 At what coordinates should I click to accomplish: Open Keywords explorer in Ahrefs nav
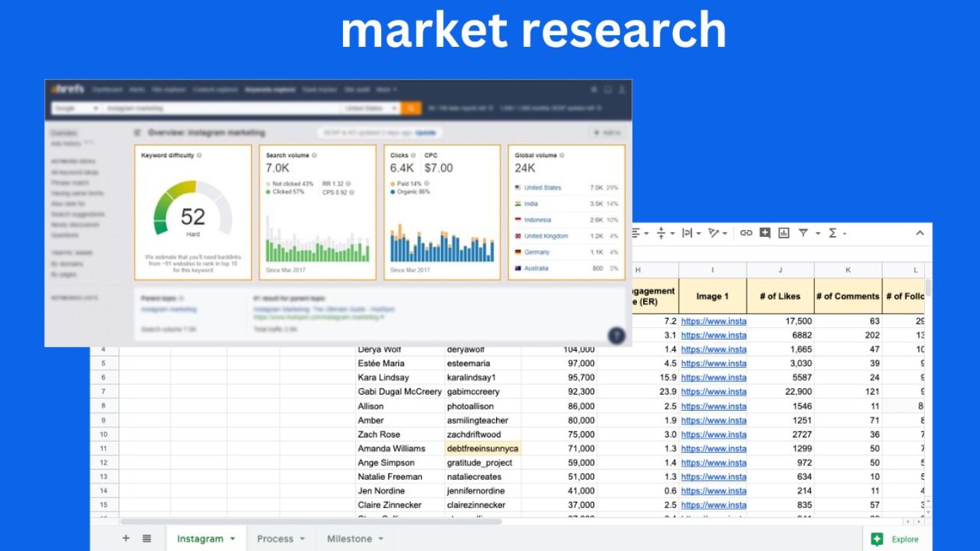[271, 89]
